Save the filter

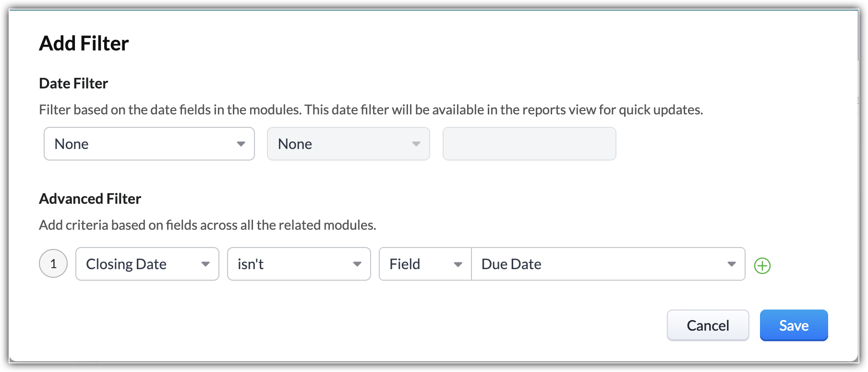tap(794, 325)
